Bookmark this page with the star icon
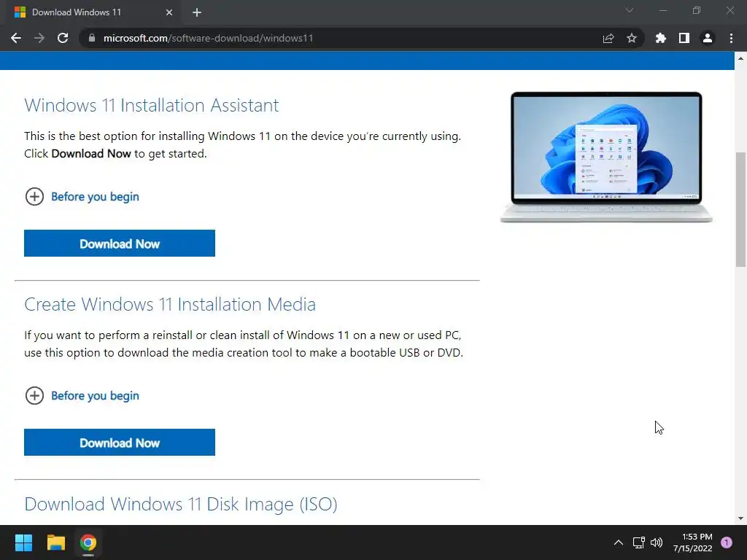This screenshot has width=747, height=560. (x=632, y=38)
